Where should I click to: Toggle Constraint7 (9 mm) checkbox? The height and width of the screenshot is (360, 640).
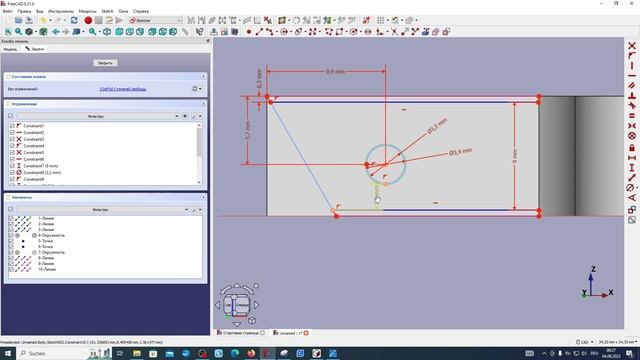[x=12, y=166]
